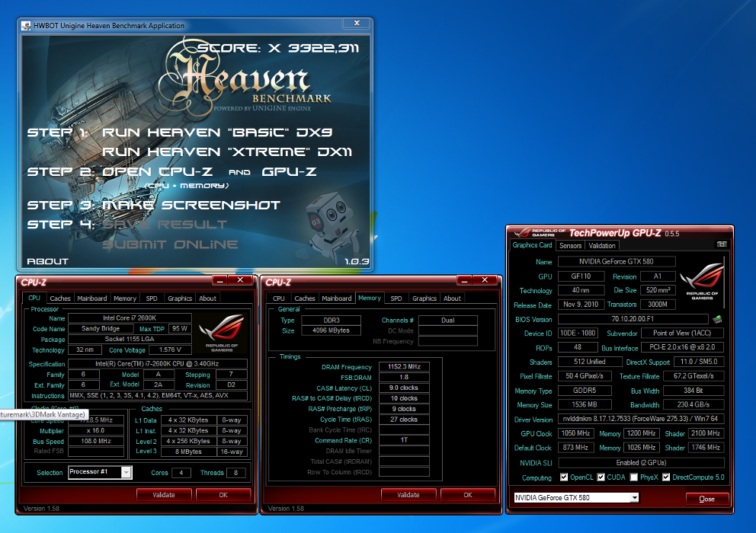Run Heaven "Xtreme" DX11 benchmark

coord(226,152)
